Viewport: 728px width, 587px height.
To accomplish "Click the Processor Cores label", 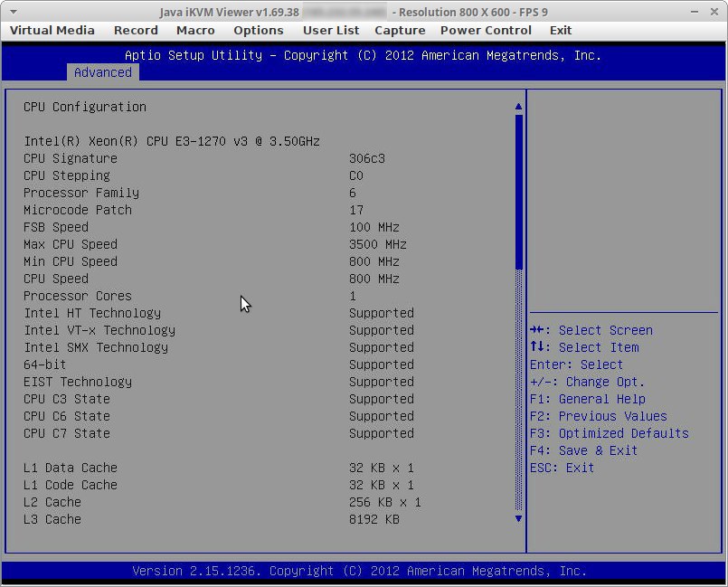I will click(x=78, y=296).
